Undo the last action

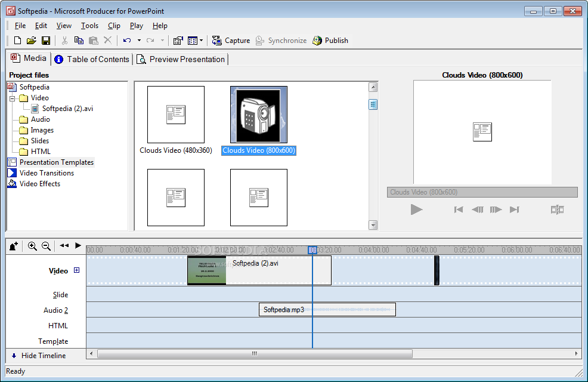coord(127,41)
